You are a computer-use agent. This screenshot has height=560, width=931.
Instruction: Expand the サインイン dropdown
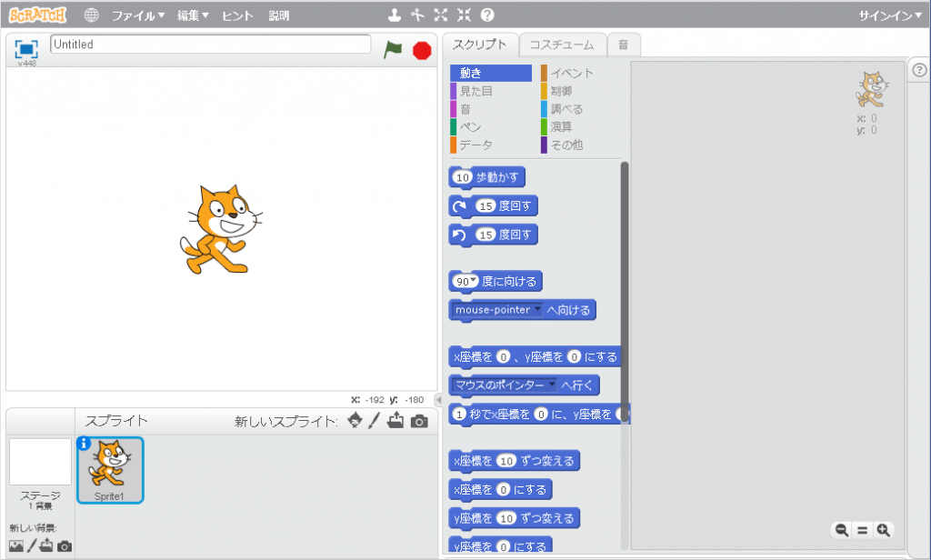890,15
